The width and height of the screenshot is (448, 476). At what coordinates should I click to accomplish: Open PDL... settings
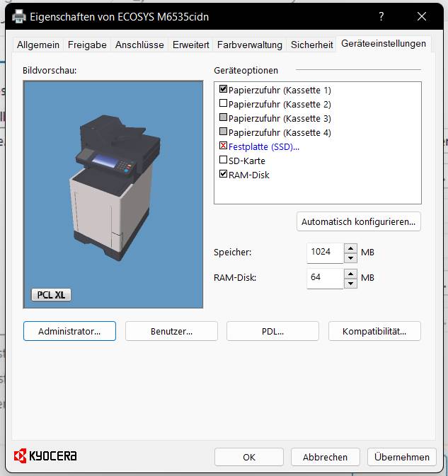(x=272, y=331)
